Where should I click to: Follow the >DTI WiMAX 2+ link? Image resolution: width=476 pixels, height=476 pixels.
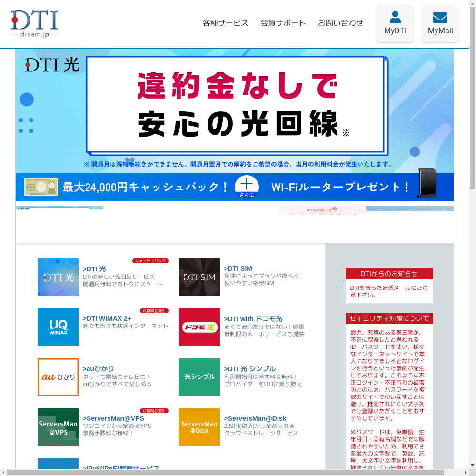(x=107, y=318)
